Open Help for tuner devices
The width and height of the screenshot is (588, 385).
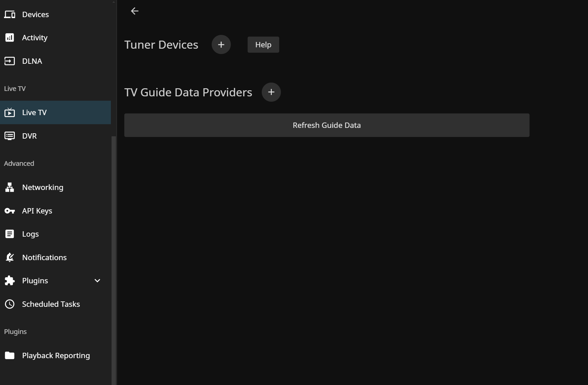pyautogui.click(x=263, y=45)
